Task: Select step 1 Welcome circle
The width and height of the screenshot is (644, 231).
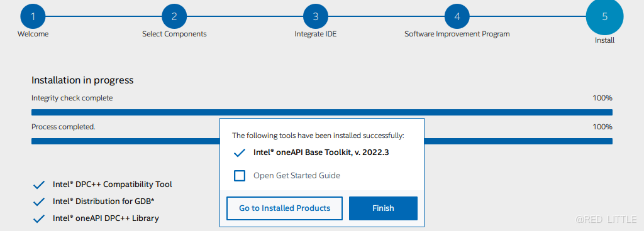Action: pos(33,16)
